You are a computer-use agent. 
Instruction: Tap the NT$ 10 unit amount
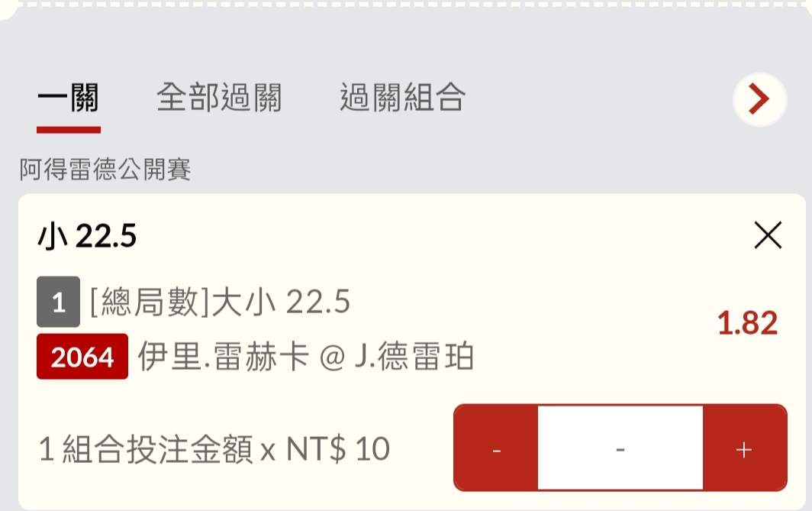(338, 450)
